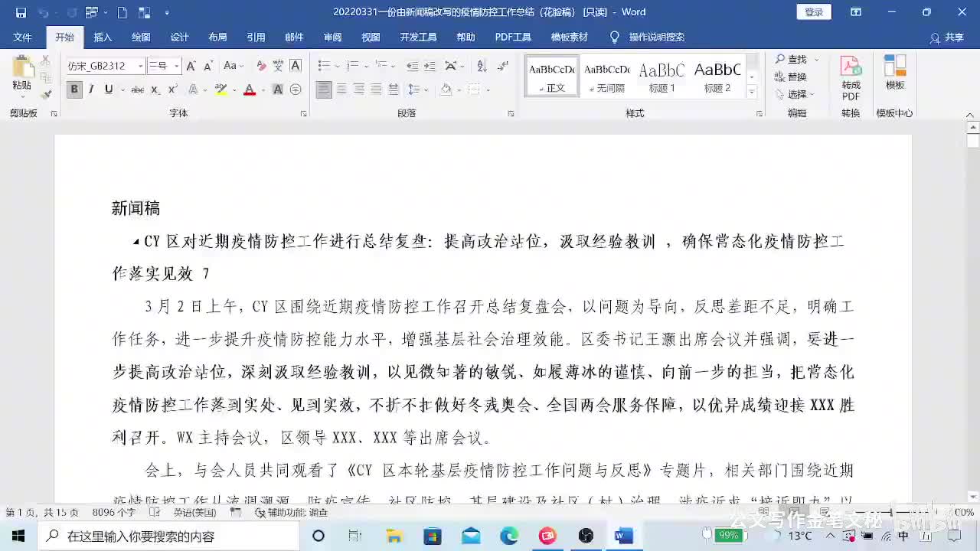Viewport: 980px width, 551px height.
Task: Toggle subscript formatting
Action: pos(155,90)
